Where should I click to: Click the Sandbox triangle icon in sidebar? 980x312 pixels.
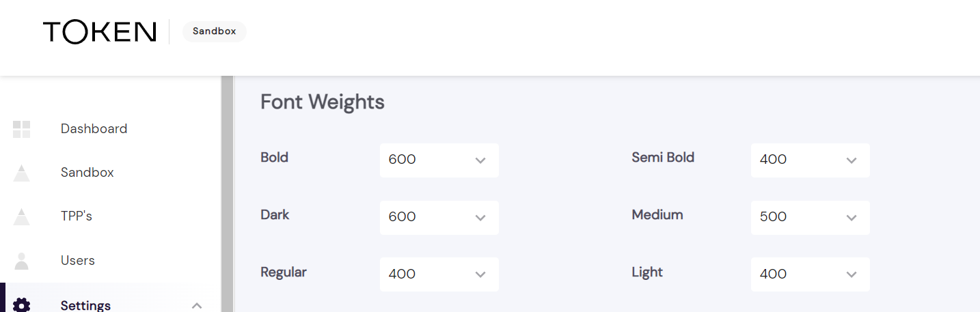(22, 173)
